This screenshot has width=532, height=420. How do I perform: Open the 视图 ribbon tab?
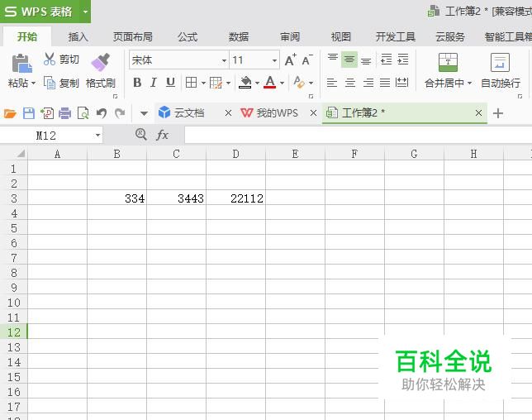(x=340, y=36)
